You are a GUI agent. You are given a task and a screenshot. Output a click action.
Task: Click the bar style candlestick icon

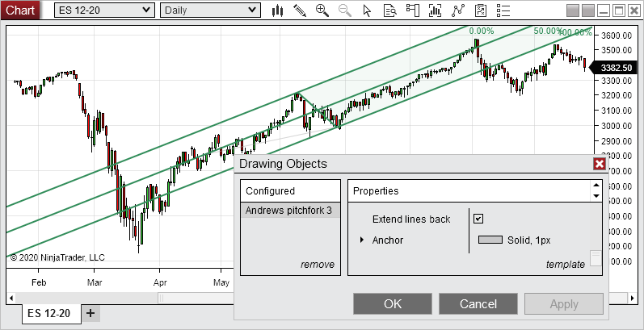pos(277,10)
